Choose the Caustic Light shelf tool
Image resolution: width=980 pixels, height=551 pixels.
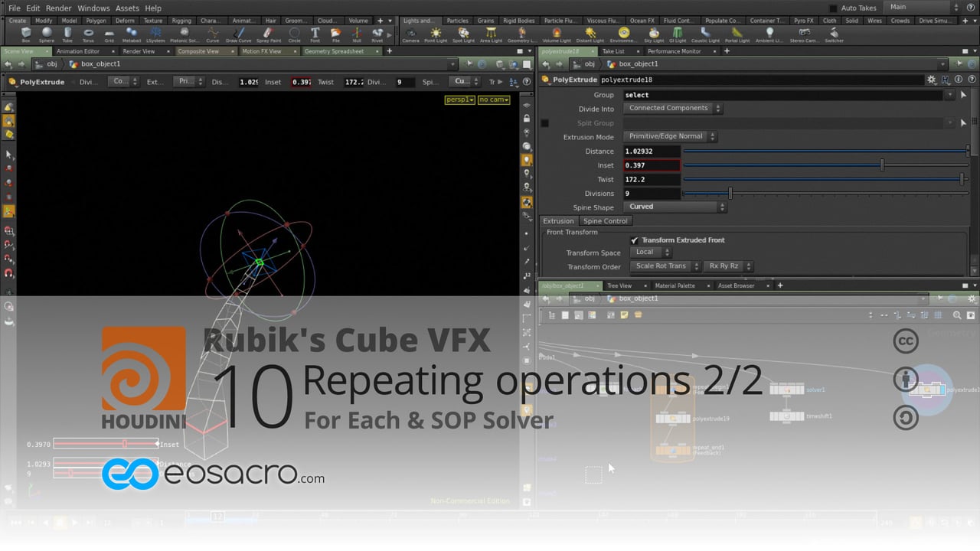pyautogui.click(x=706, y=33)
